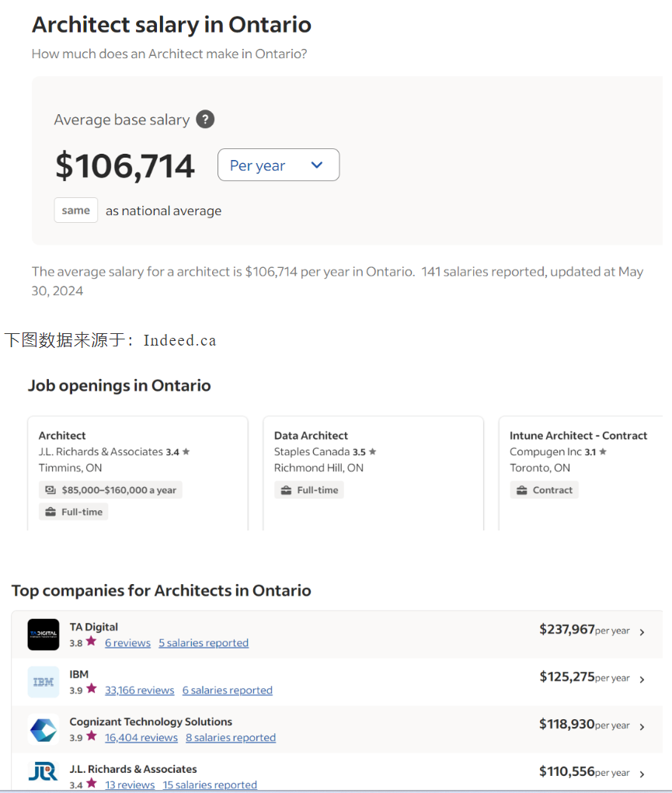Expand Cognizant salary row using chevron arrow
The image size is (672, 793).
(642, 727)
